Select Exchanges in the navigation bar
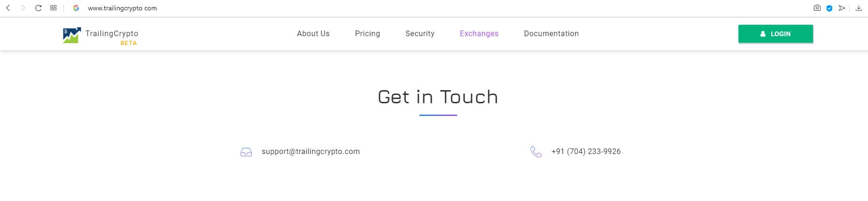The image size is (868, 201). coord(479,34)
